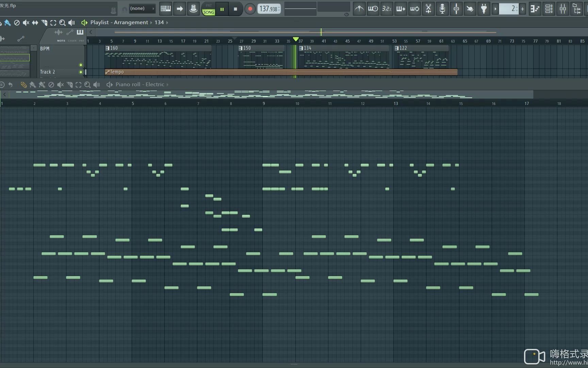The image size is (588, 368).
Task: Switch to SONG mode
Action: [209, 12]
